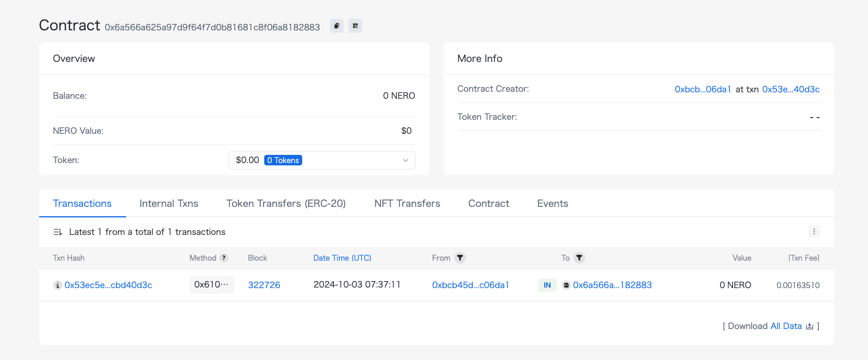Click the transaction info icon beside hash
Image resolution: width=868 pixels, height=360 pixels.
[57, 285]
